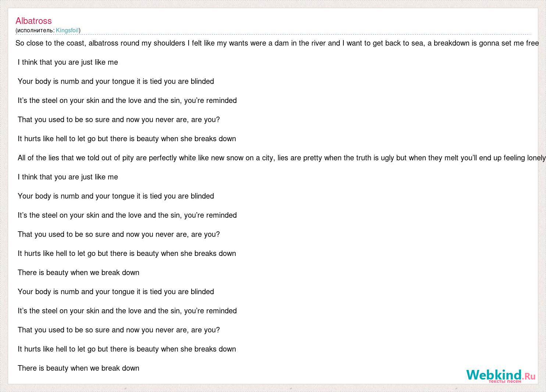Click the second 'That you used to be so sure' line
Screen dimensions: 546x392
[x=119, y=234]
